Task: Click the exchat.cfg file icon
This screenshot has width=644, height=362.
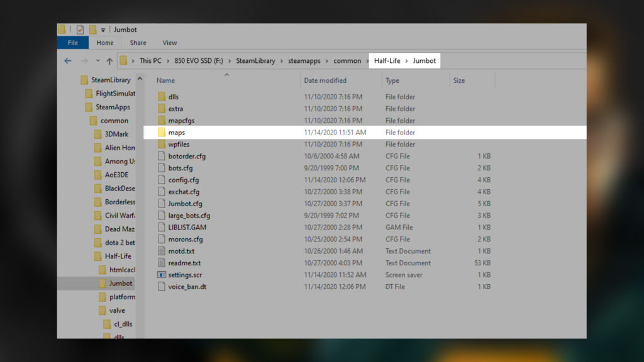Action: coord(162,192)
